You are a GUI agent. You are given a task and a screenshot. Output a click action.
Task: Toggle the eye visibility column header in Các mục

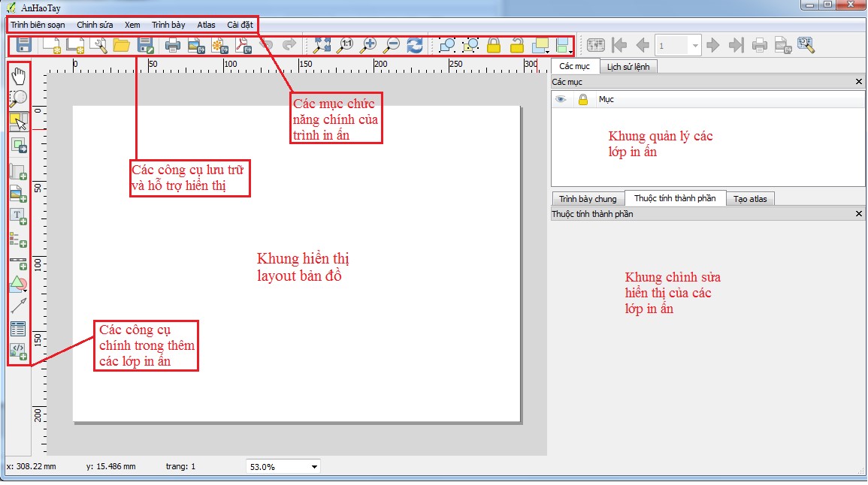point(561,100)
